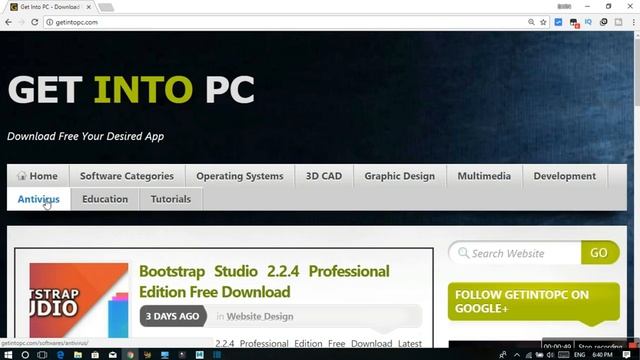The height and width of the screenshot is (360, 640).
Task: Open the Website Design category link
Action: 260,316
